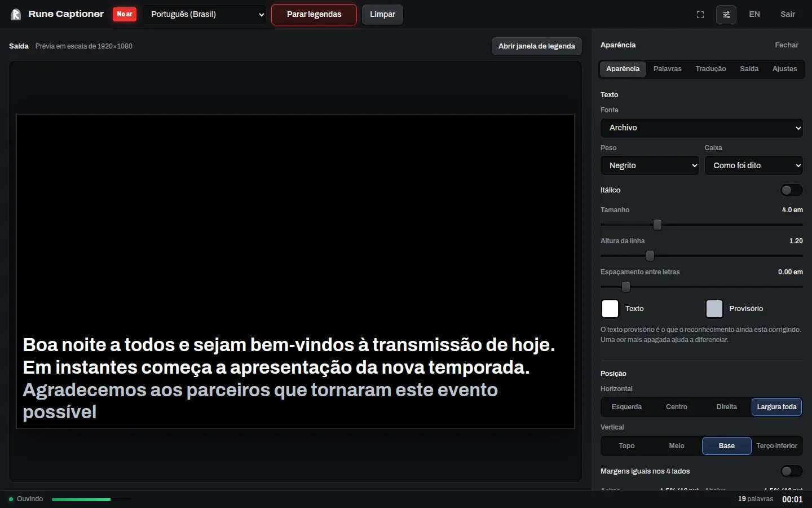Select Direita horizontal position
812x508 pixels.
(726, 407)
